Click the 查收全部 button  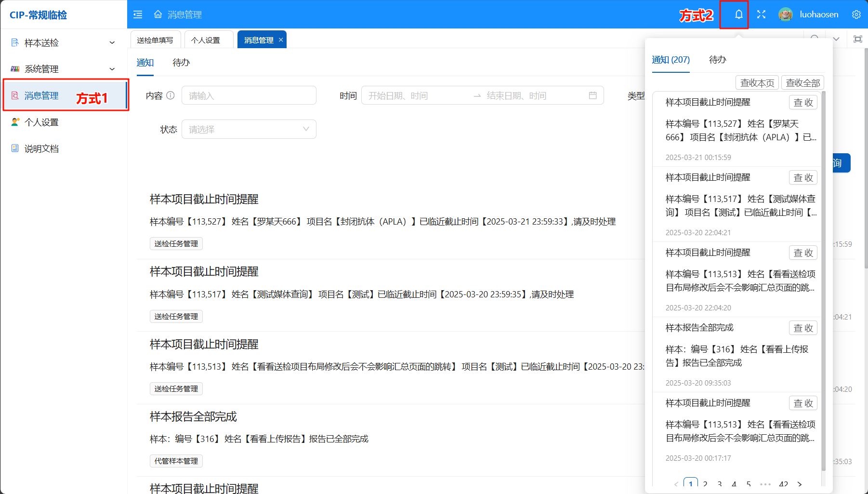802,83
